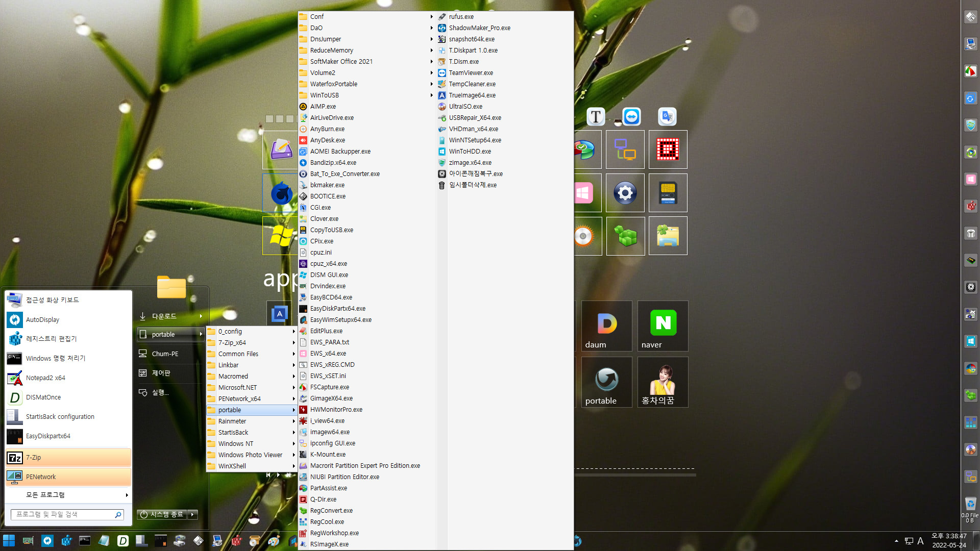Select pinned 7-Zip entry
980x551 pixels.
(68, 458)
